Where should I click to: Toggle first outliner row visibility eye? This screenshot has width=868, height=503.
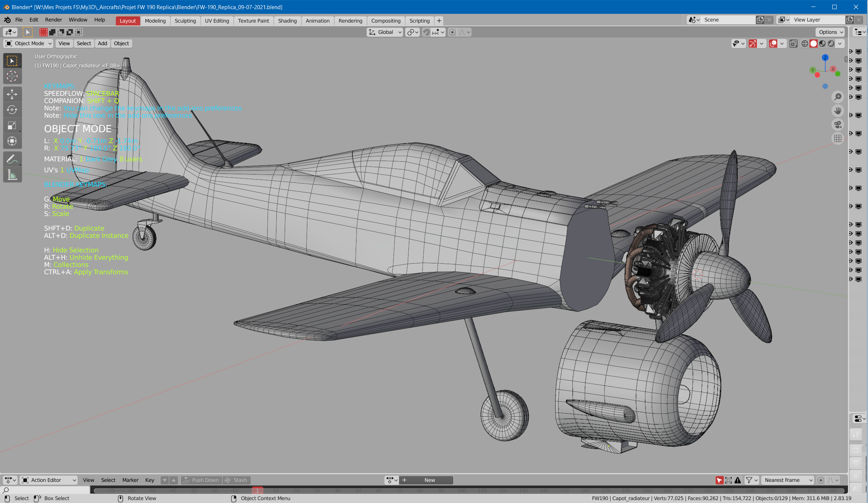click(851, 52)
